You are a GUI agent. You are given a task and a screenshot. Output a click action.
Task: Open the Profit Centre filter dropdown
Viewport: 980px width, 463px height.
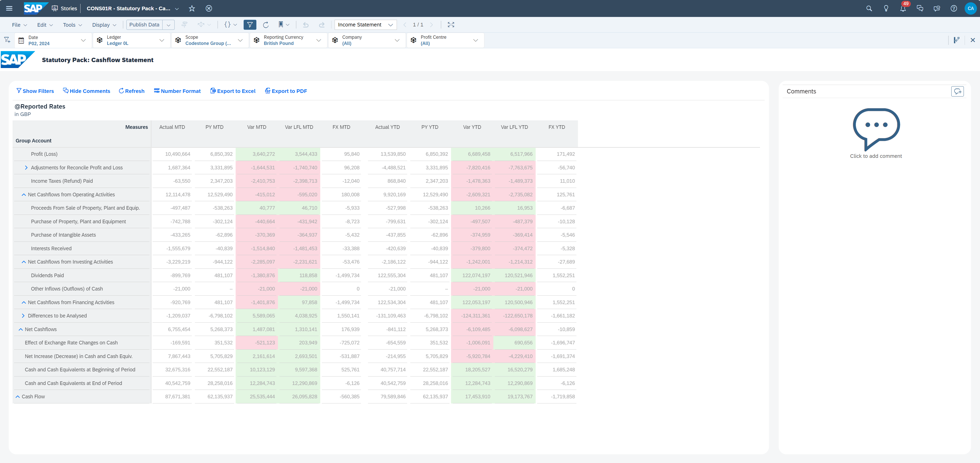click(445, 40)
